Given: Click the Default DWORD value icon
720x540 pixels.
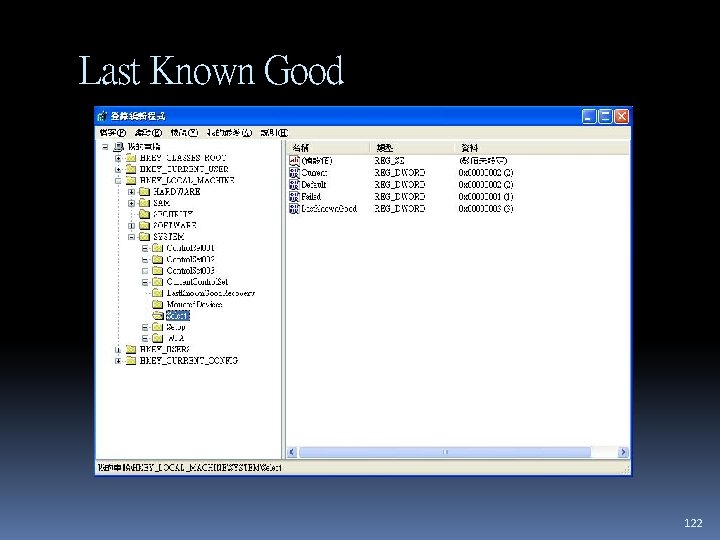Looking at the screenshot, I should (294, 185).
